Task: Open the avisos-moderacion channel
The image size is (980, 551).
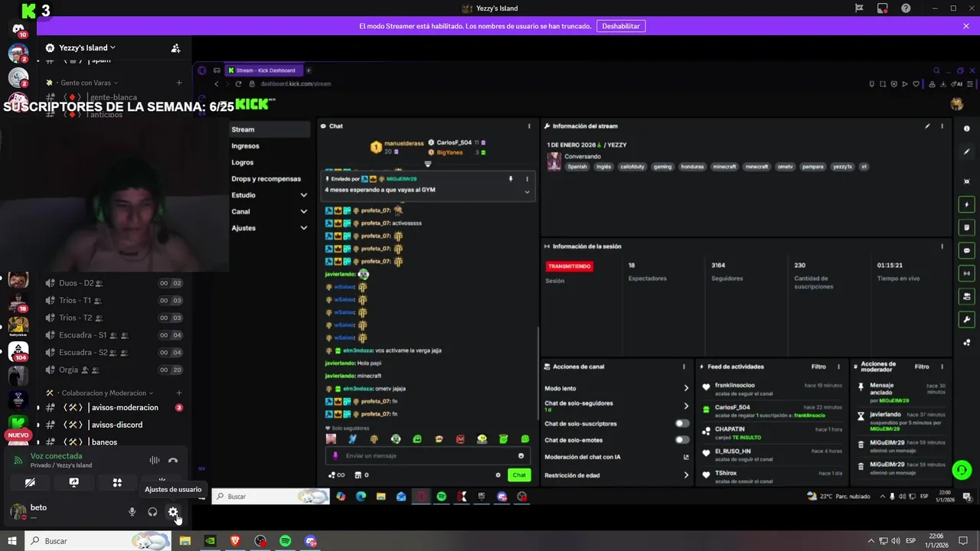Action: tap(113, 408)
